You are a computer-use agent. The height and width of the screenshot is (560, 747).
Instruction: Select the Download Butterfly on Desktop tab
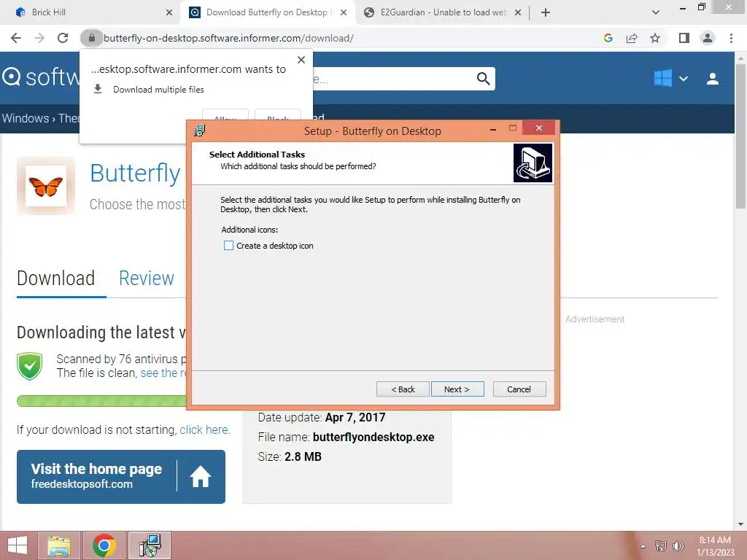click(266, 12)
